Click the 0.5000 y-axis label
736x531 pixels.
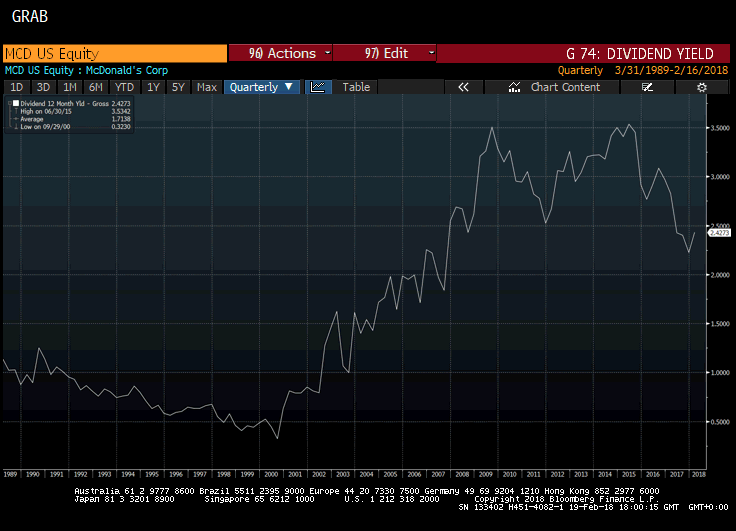coord(720,422)
